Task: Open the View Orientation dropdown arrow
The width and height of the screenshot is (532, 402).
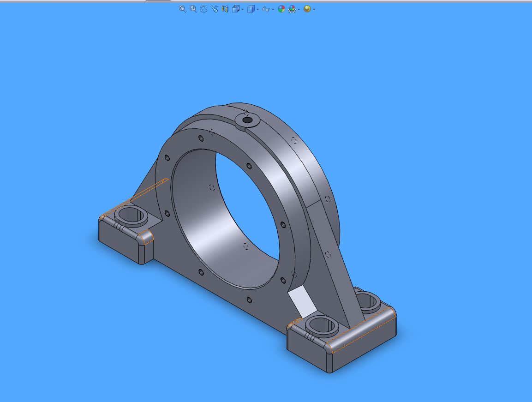Action: pyautogui.click(x=242, y=10)
